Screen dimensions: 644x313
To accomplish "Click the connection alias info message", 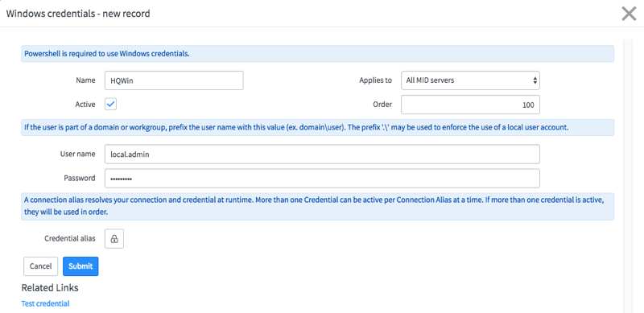I will click(x=317, y=207).
